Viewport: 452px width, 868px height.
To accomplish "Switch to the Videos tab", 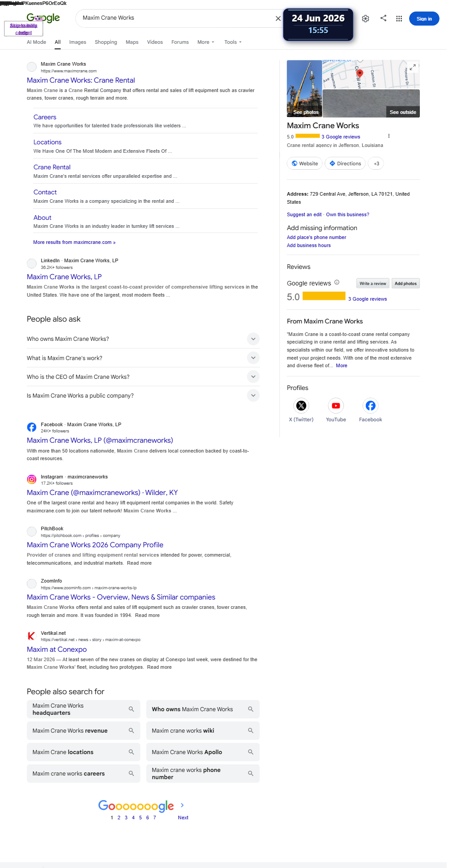I will click(155, 42).
